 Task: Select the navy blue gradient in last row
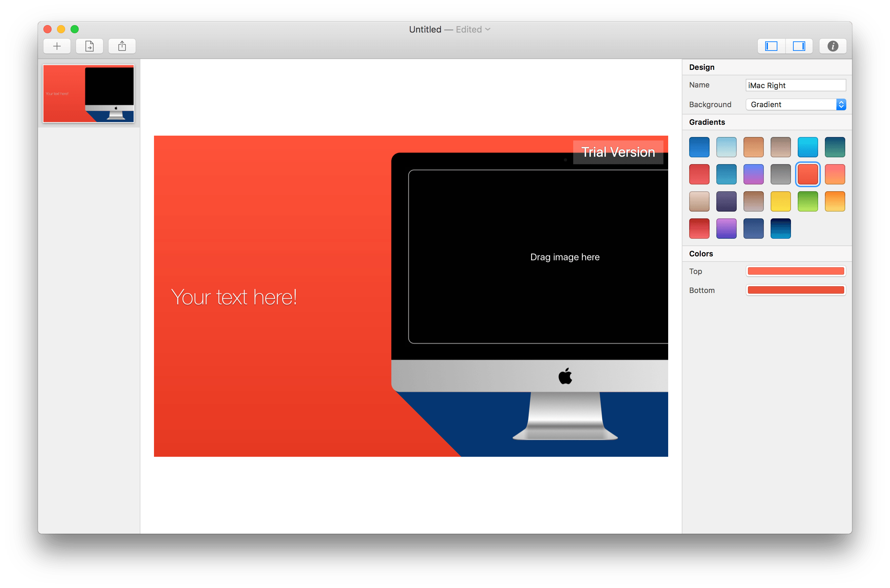click(x=753, y=228)
